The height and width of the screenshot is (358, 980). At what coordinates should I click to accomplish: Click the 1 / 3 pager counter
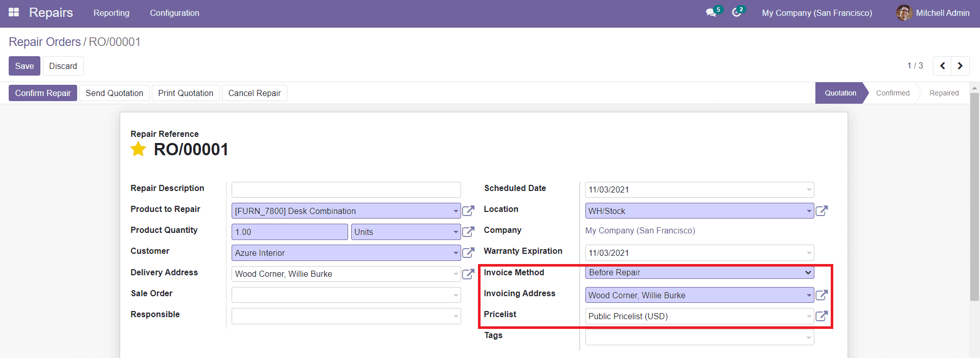(915, 65)
